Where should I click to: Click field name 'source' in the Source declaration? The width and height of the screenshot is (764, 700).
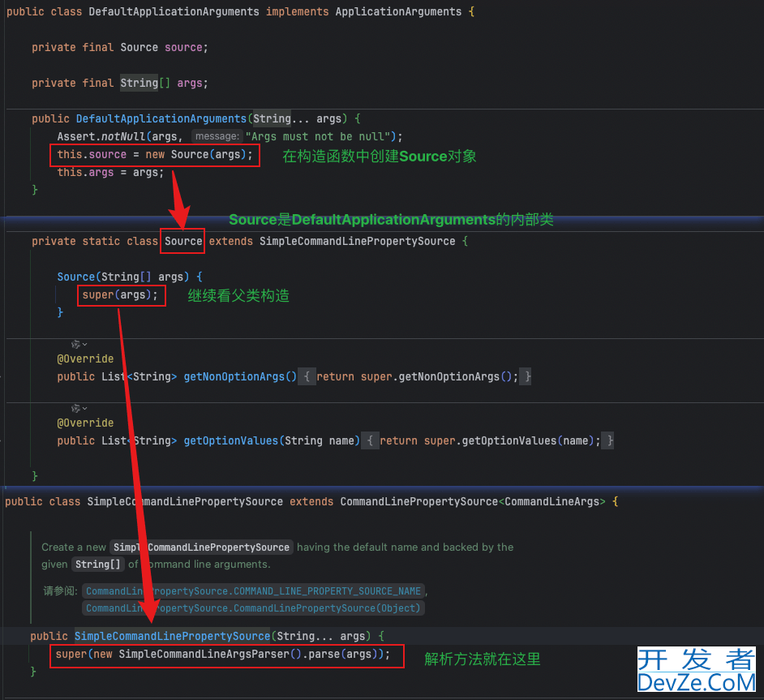click(x=183, y=47)
